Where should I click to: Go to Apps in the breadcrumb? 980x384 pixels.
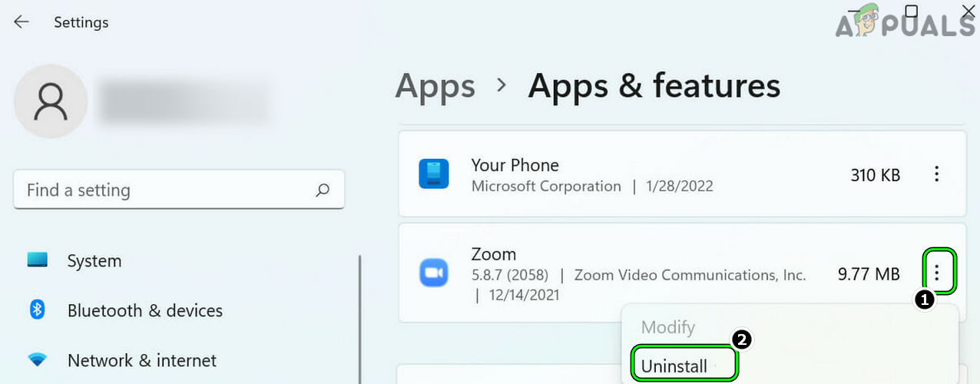tap(435, 85)
